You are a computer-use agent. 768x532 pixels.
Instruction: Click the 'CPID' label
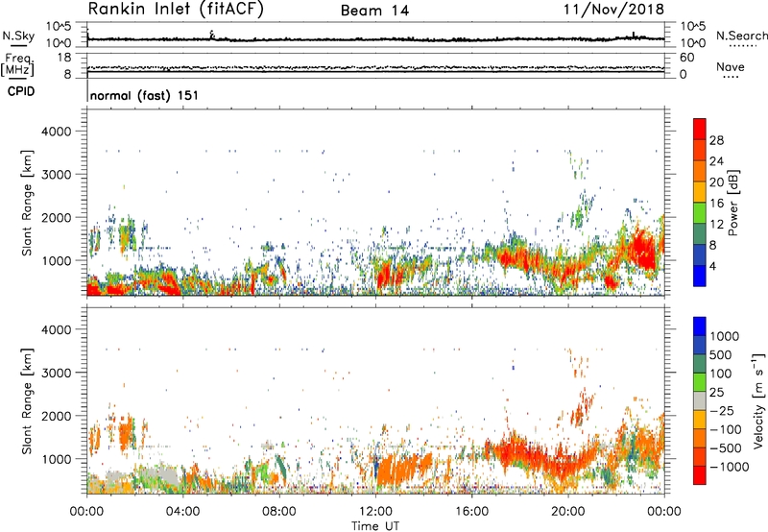(21, 91)
